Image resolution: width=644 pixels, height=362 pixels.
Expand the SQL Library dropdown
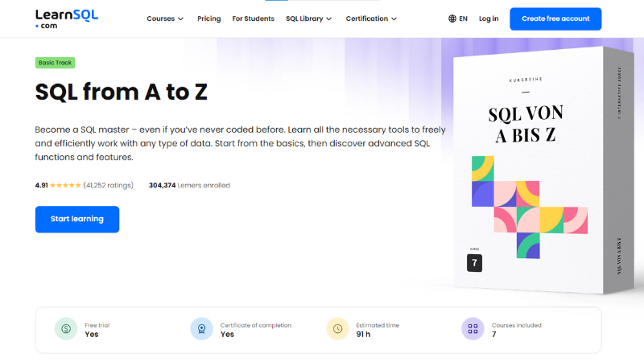pos(309,19)
